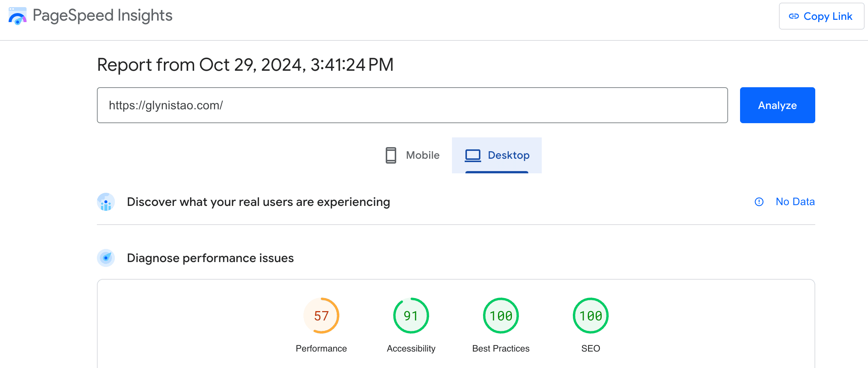Click the Accessibility label

pyautogui.click(x=411, y=349)
